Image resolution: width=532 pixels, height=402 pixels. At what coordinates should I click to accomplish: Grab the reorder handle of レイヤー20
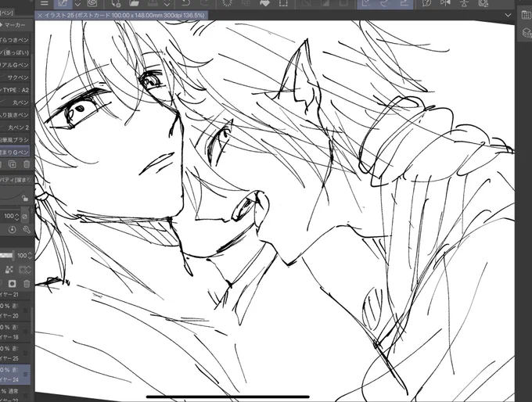25,310
